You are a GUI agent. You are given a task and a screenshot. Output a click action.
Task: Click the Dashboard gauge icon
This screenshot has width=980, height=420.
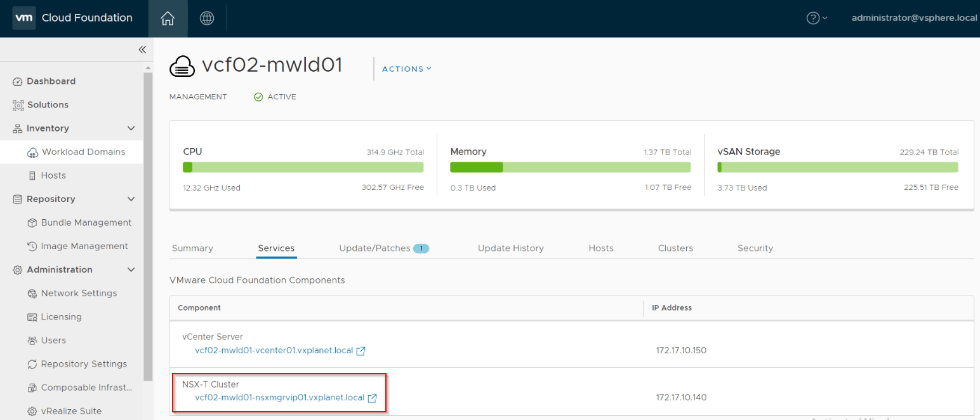click(18, 81)
